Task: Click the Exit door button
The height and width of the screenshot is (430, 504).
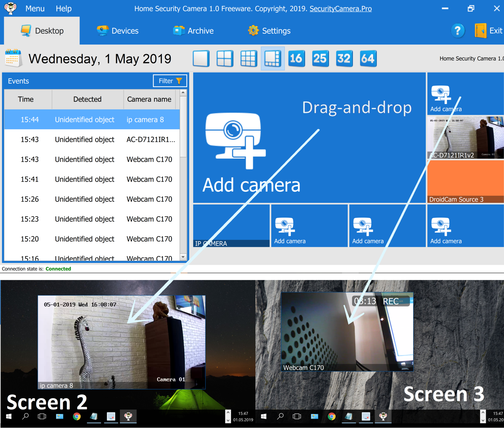Action: pos(488,31)
